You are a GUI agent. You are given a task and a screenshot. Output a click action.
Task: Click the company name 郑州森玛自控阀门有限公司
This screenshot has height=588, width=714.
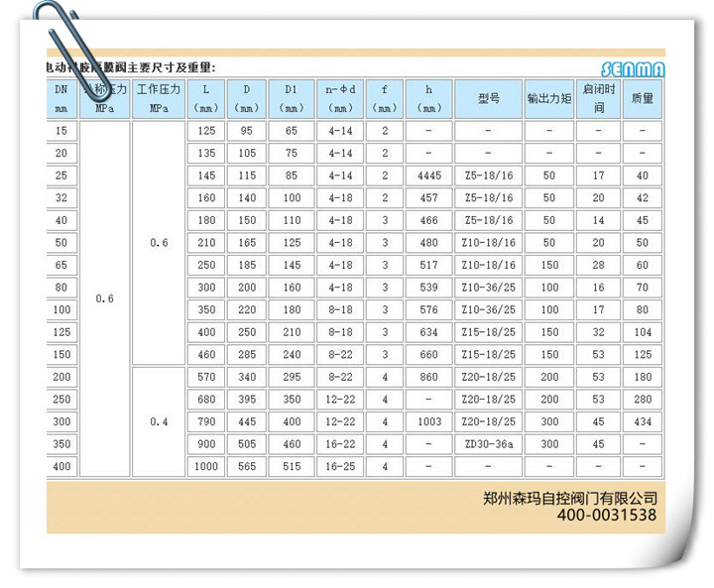[570, 499]
